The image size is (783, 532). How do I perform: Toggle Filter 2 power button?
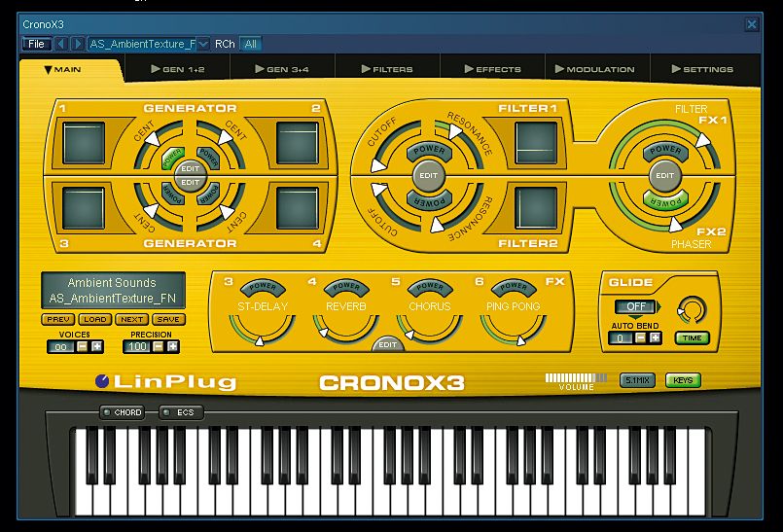[429, 200]
